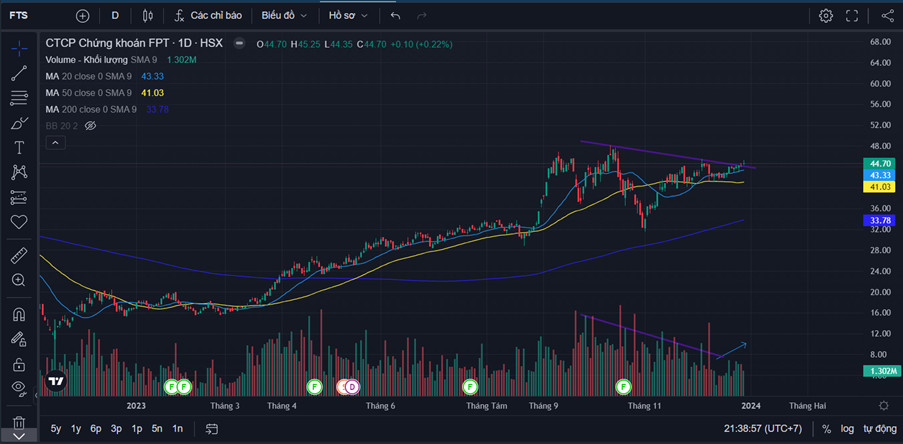Switch to the 1y time range
Image resolution: width=903 pixels, height=444 pixels.
(76, 429)
